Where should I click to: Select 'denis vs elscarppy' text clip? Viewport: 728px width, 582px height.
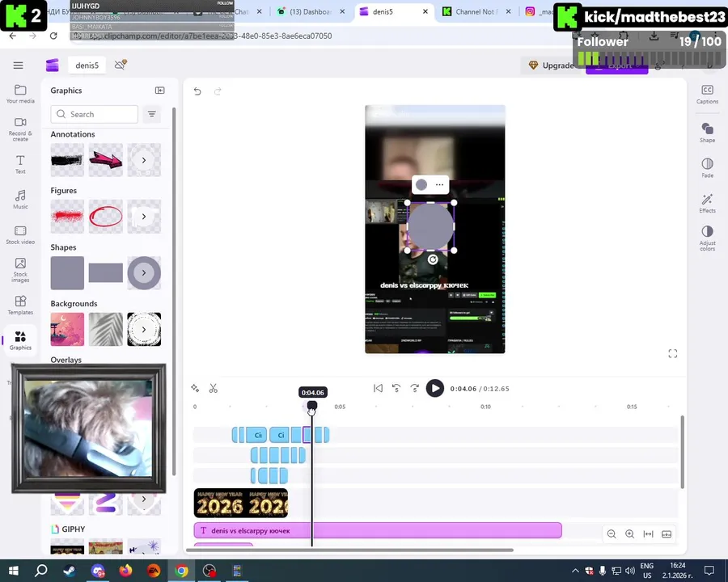click(x=378, y=530)
